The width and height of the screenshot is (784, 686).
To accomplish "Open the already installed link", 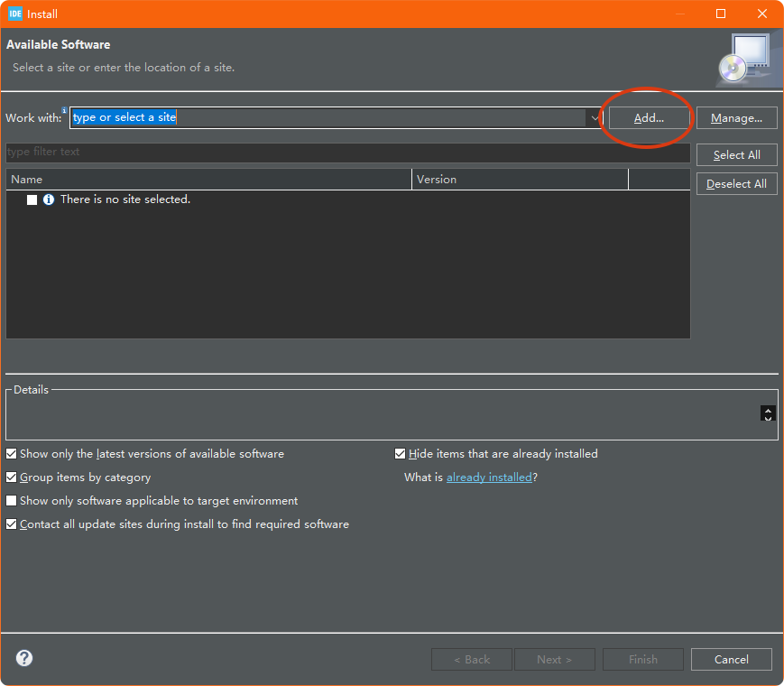I will tap(489, 477).
